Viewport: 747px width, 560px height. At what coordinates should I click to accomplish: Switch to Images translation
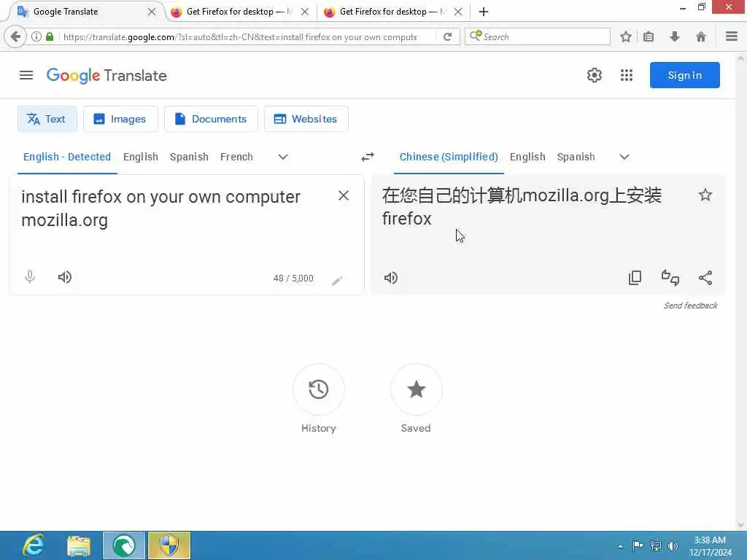click(120, 119)
